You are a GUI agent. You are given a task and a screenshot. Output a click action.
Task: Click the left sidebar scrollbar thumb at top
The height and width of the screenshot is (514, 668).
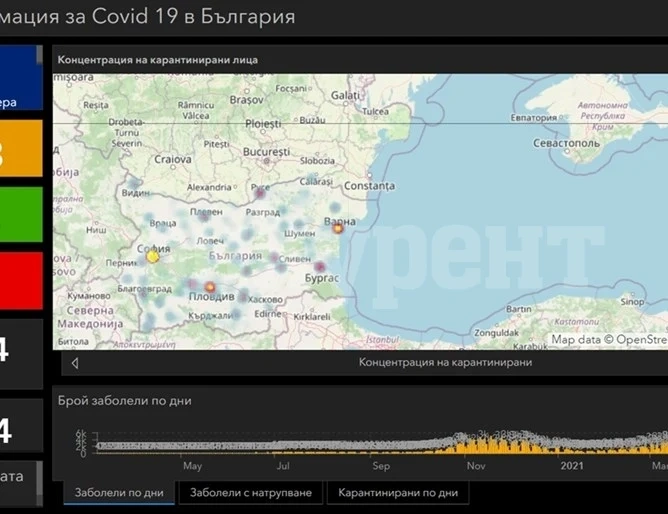pyautogui.click(x=40, y=55)
